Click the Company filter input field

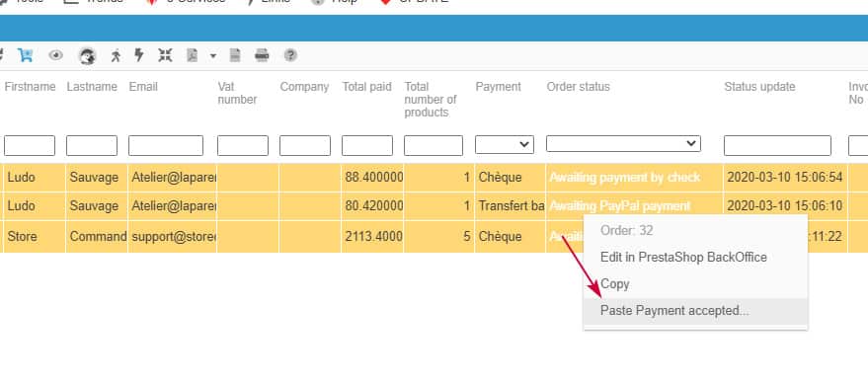coord(305,145)
